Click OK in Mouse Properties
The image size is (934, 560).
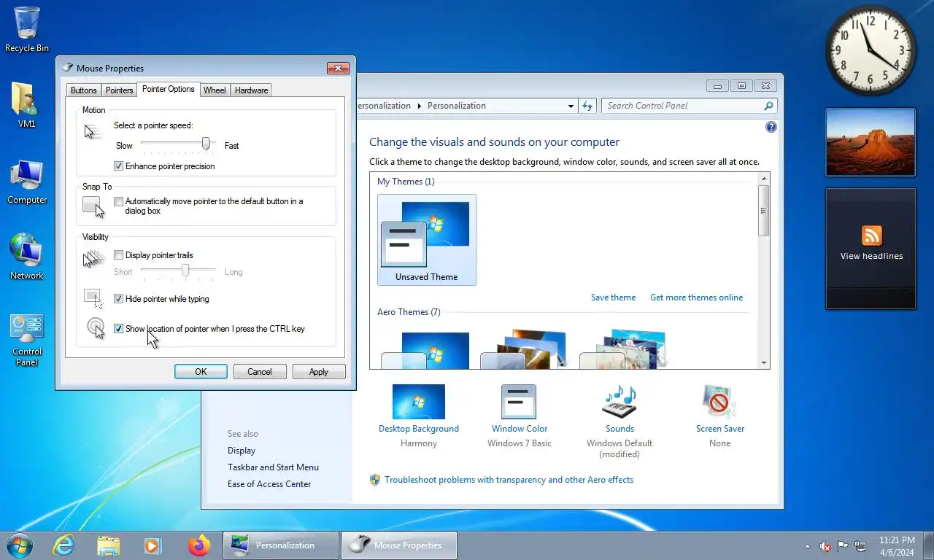click(x=201, y=372)
